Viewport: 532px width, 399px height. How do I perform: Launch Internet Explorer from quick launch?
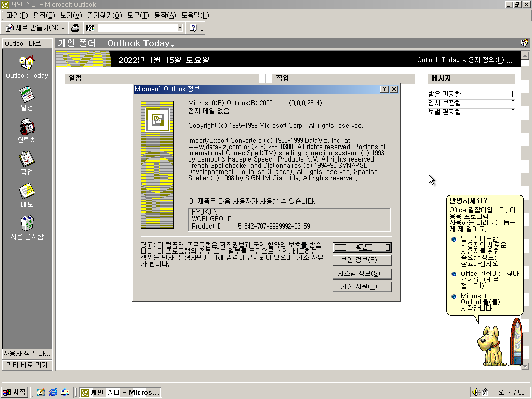point(53,393)
